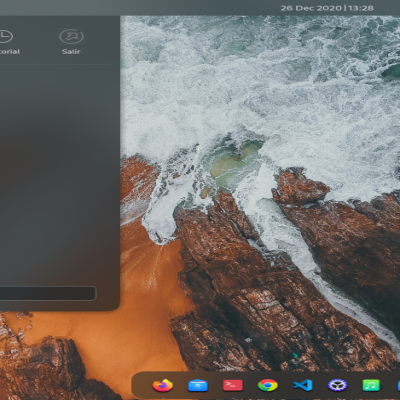Open the 26 Dec 2020 date clock
400x400 pixels.
(x=327, y=8)
